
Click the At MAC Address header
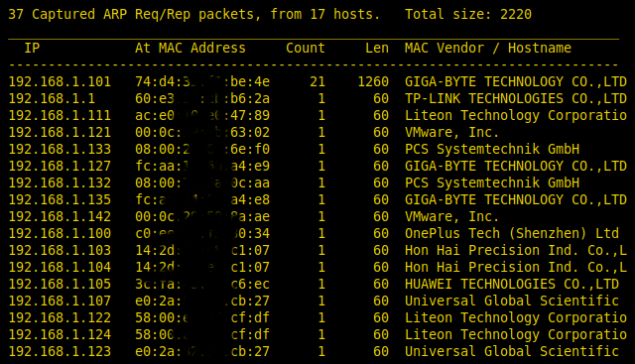(x=190, y=49)
